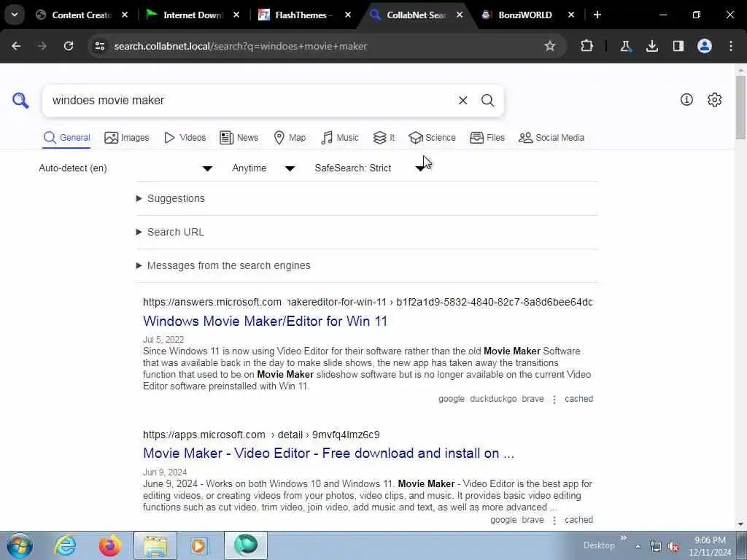
Task: Open site information icon in address bar
Action: click(100, 46)
